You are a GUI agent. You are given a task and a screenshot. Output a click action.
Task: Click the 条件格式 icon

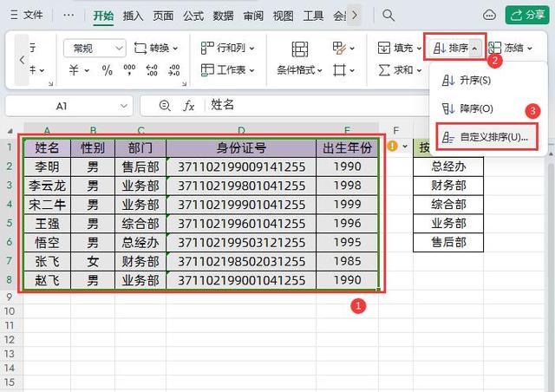[x=300, y=49]
